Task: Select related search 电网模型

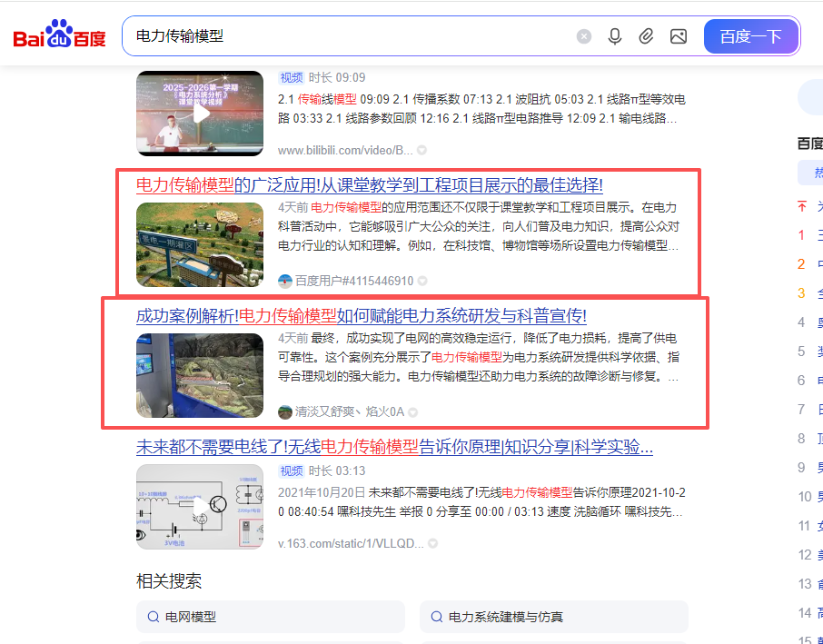Action: [271, 617]
